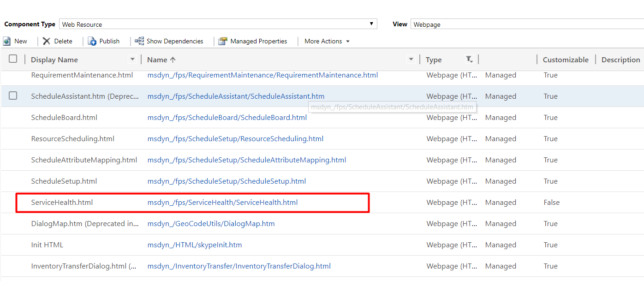This screenshot has height=281, width=644.
Task: Check the ScheduleAssistant.htm row checkbox
Action: pos(13,96)
